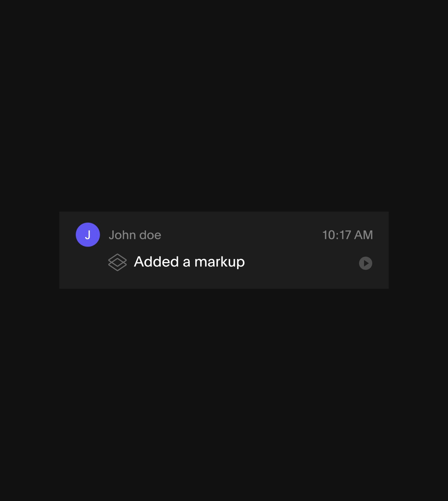Open the markup via the diamond-stack icon
448x501 pixels.
pyautogui.click(x=117, y=262)
